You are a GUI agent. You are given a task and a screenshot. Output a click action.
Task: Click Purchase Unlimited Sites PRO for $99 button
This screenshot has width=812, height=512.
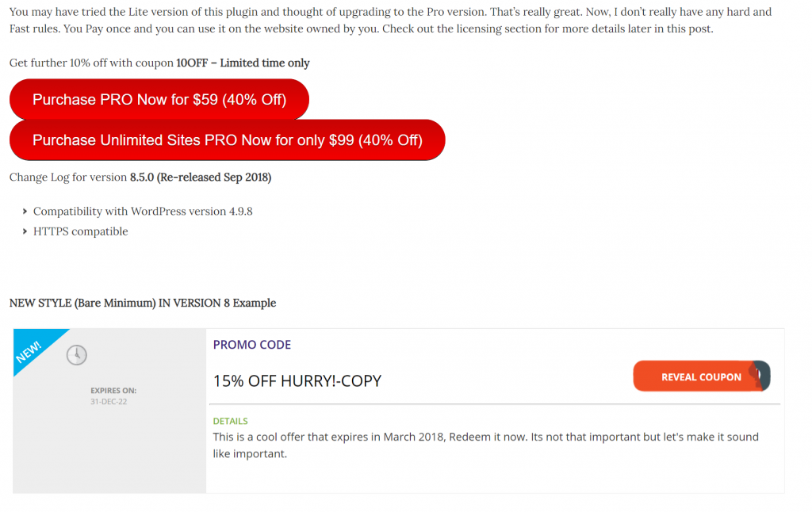pos(228,139)
